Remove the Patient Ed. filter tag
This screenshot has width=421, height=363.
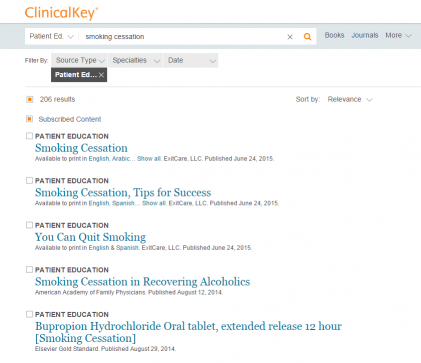point(101,75)
